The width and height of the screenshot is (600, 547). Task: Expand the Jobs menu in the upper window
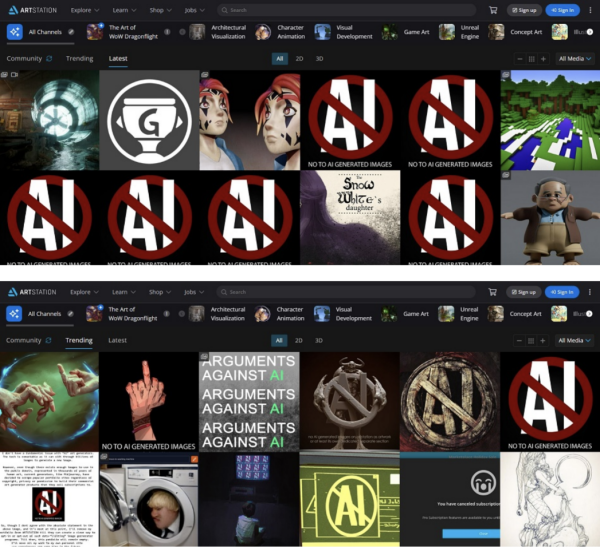[x=194, y=10]
